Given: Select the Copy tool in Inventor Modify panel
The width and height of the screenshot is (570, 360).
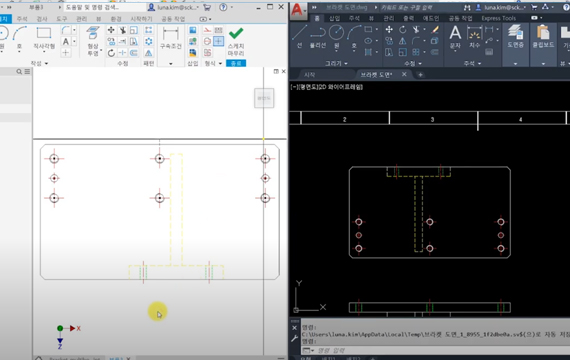Looking at the screenshot, I should pyautogui.click(x=111, y=41).
